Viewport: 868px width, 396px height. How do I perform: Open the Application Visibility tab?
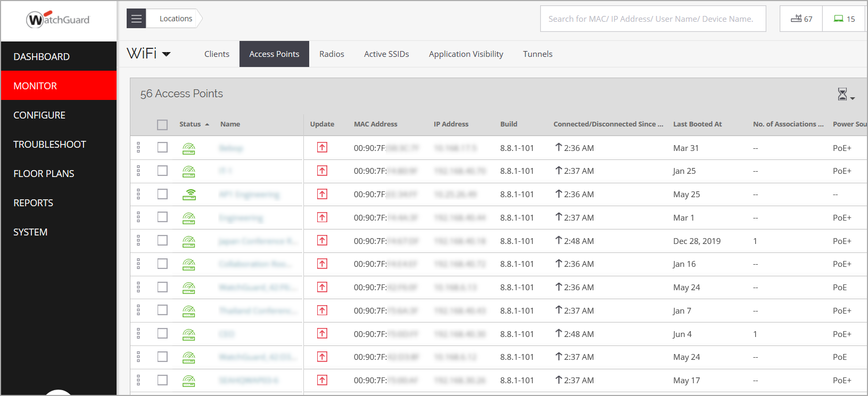(x=466, y=54)
